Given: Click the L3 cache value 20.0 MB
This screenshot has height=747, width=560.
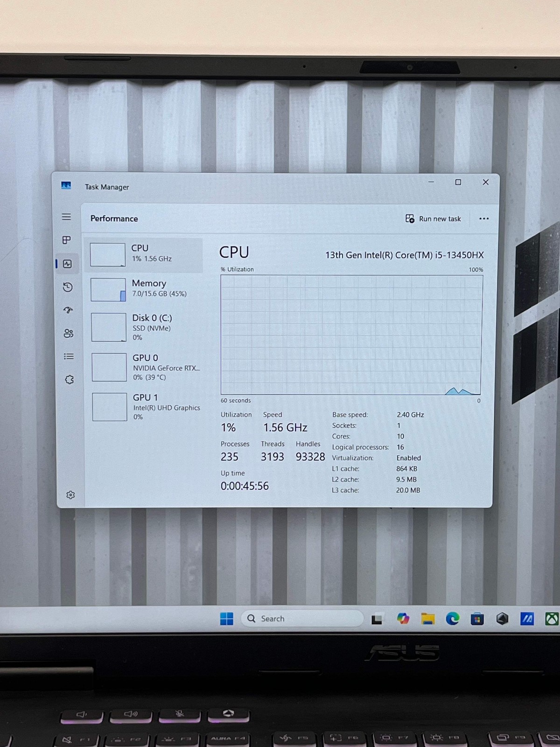Looking at the screenshot, I should (x=408, y=490).
